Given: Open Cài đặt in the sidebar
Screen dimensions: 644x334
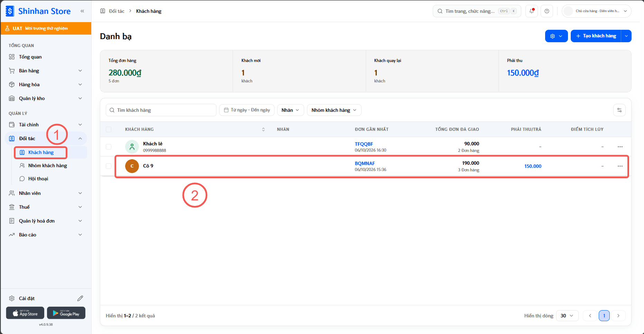Looking at the screenshot, I should [x=27, y=298].
